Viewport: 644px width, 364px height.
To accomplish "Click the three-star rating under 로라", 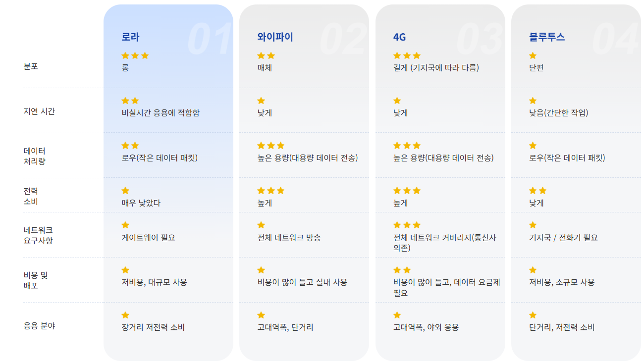I will [135, 56].
